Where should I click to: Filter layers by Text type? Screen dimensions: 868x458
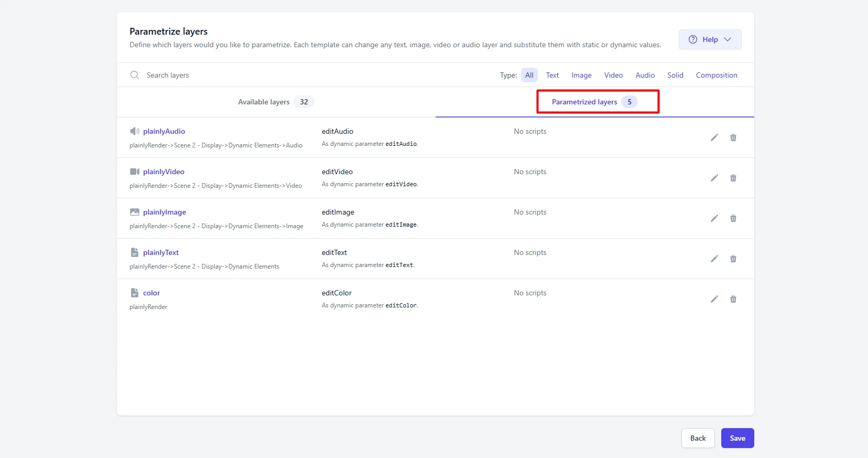552,75
